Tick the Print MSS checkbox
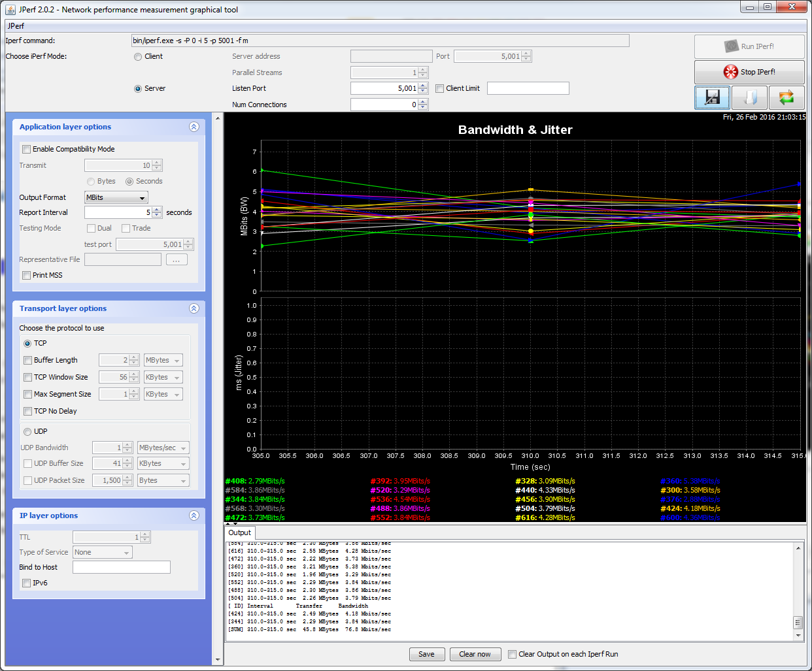 click(27, 276)
